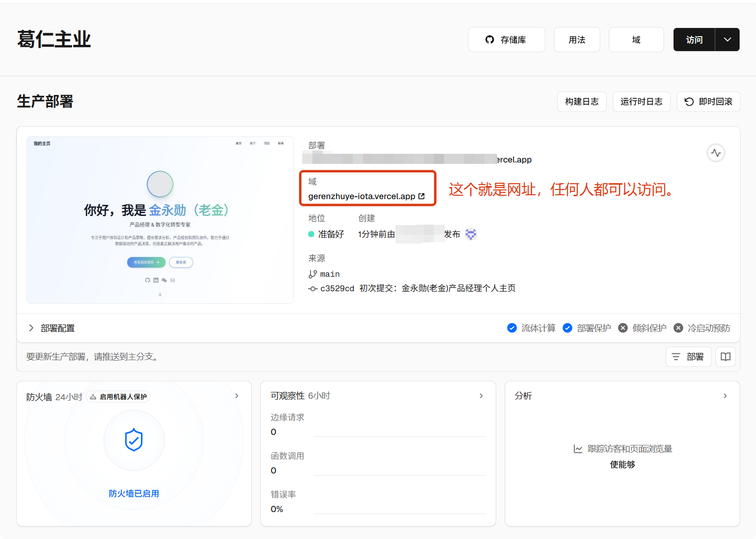
Task: Open the deployment preview thumbnail
Action: (x=160, y=220)
